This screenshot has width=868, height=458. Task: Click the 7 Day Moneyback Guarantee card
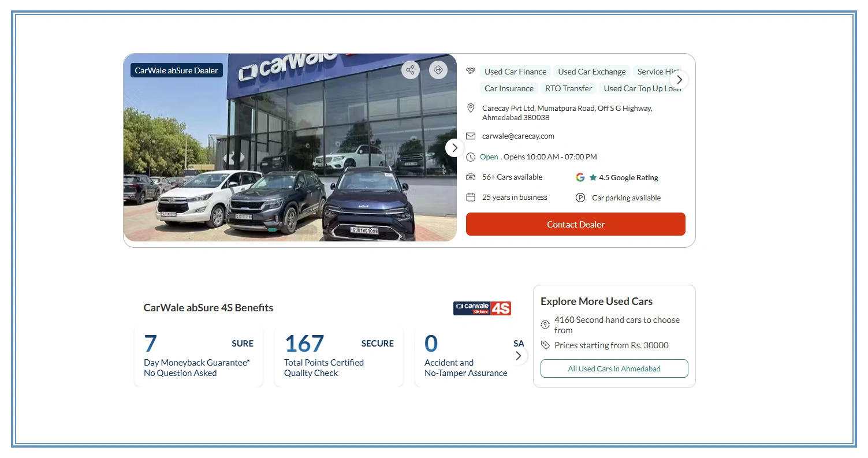point(199,356)
